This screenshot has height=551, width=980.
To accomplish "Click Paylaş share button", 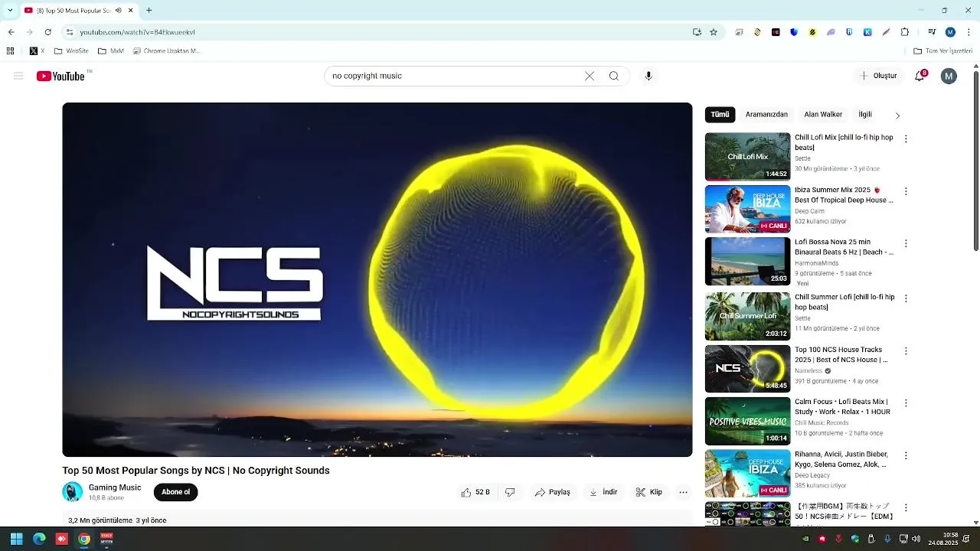I will coord(553,492).
